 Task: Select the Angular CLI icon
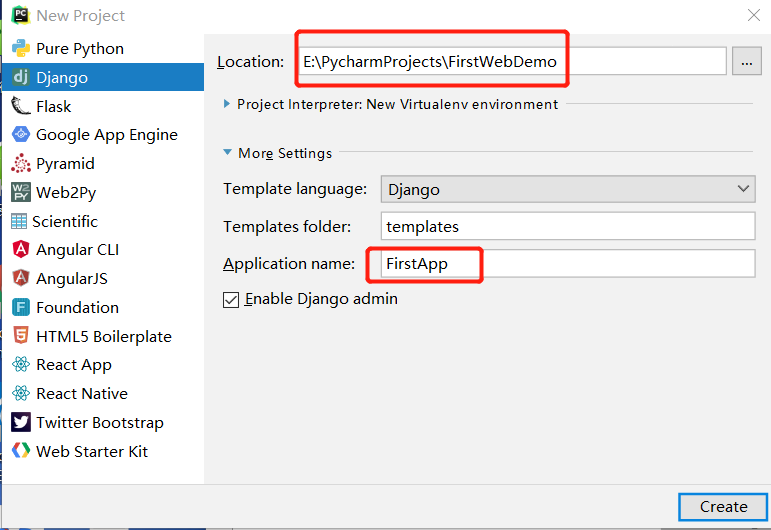[21, 249]
